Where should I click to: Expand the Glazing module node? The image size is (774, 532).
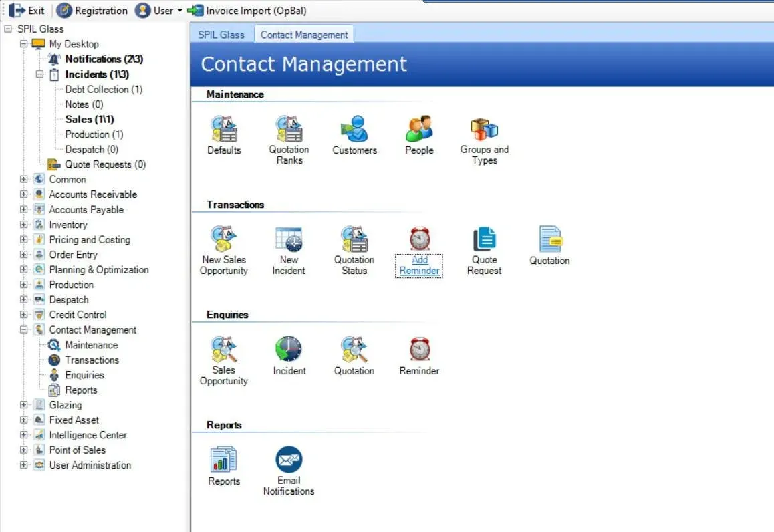click(23, 405)
